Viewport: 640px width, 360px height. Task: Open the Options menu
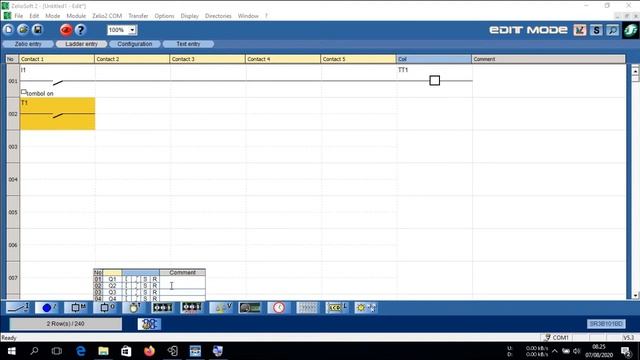pyautogui.click(x=164, y=16)
